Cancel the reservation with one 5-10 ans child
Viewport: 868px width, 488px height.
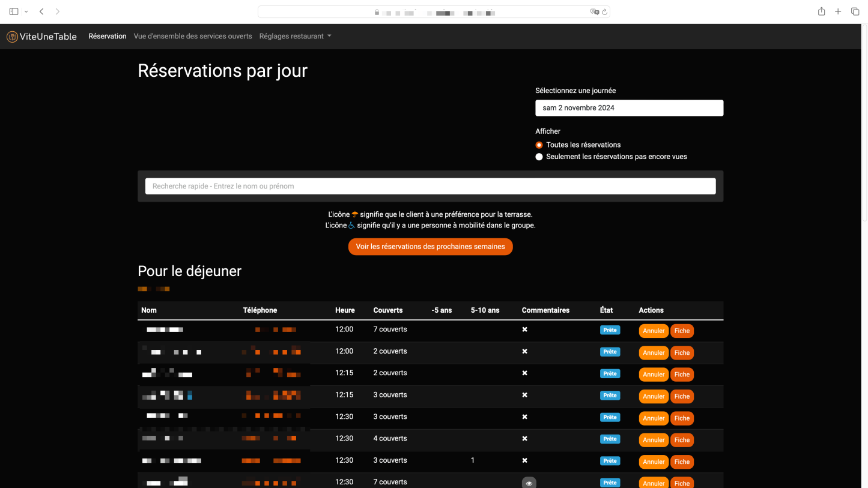tap(654, 462)
